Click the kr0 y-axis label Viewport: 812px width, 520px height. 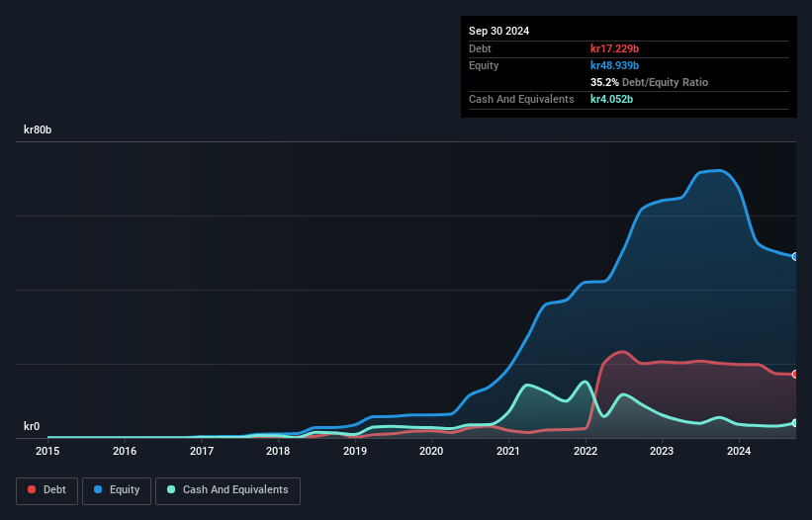coord(32,426)
